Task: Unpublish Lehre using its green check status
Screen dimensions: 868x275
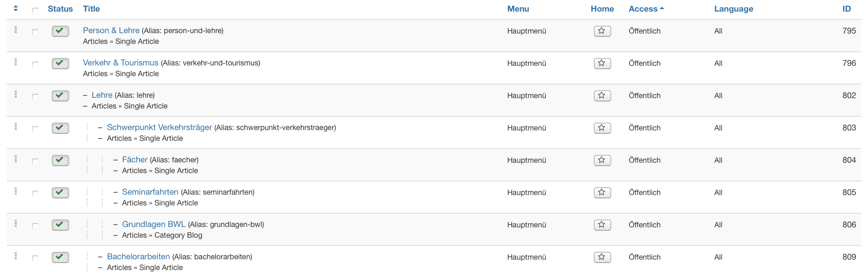Action: point(60,96)
